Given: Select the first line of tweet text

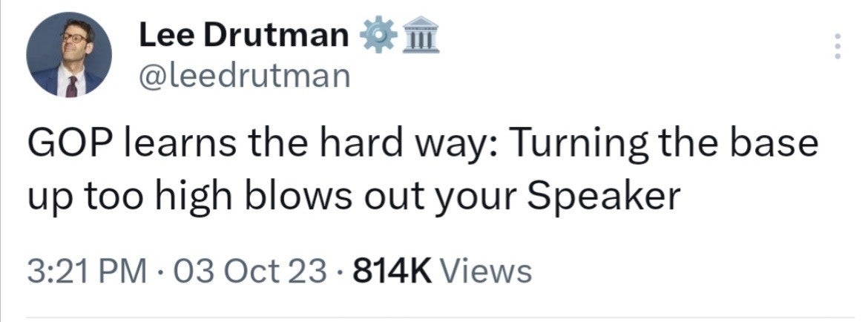Looking at the screenshot, I should [421, 145].
